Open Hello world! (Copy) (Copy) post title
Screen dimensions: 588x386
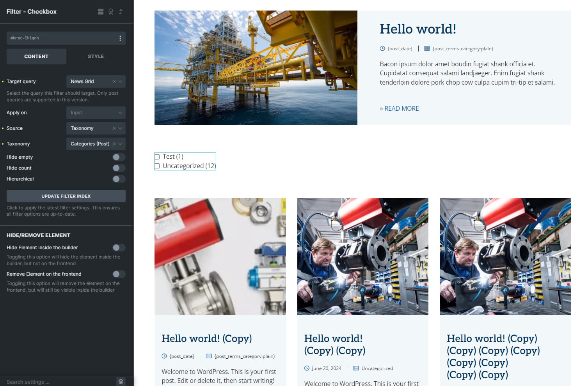335,344
